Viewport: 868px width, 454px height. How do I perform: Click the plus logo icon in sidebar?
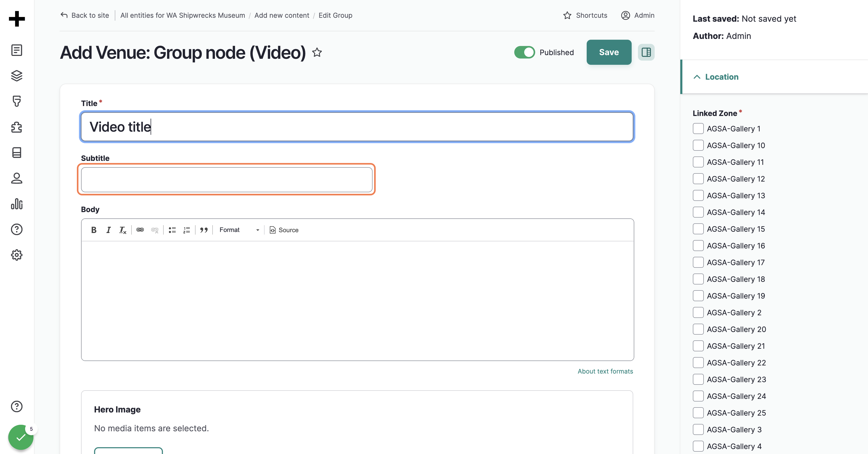pyautogui.click(x=17, y=19)
